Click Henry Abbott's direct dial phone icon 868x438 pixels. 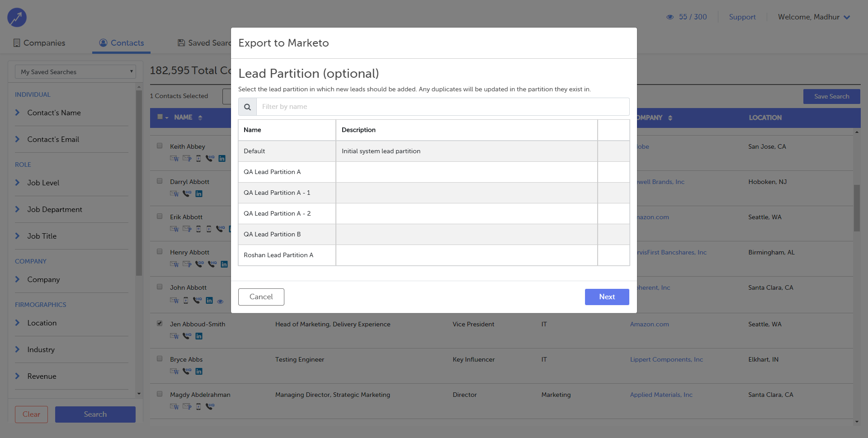(x=200, y=264)
